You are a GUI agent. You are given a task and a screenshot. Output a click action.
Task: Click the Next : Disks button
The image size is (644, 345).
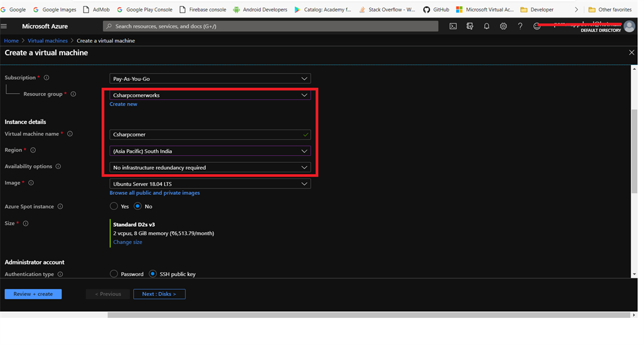(x=159, y=294)
